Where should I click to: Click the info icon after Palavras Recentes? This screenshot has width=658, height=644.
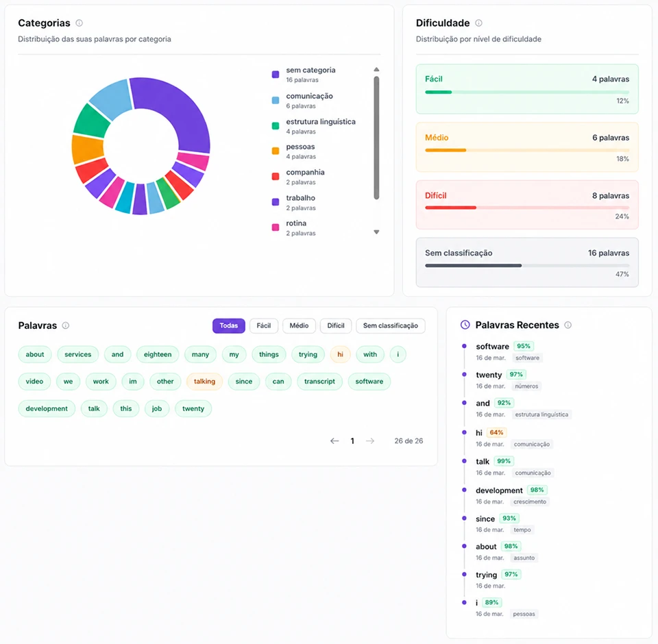pos(568,325)
